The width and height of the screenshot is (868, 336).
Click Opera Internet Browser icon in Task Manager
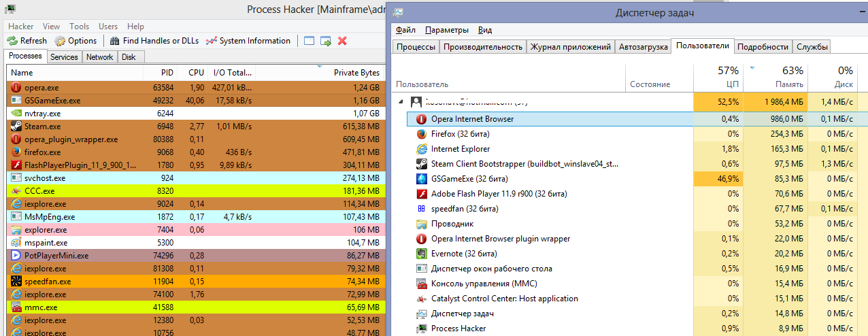click(x=421, y=118)
